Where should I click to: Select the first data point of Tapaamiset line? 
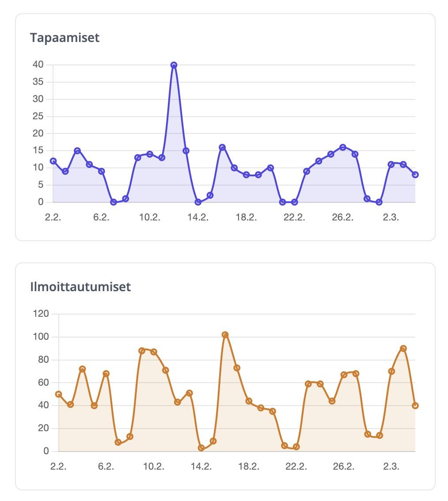point(53,161)
